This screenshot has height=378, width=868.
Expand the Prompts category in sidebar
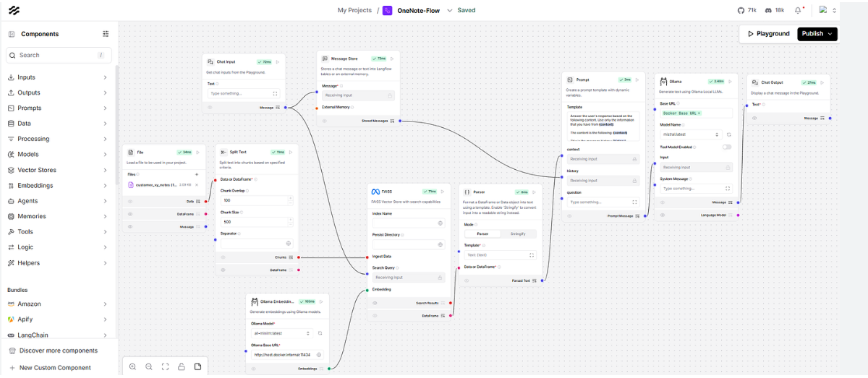point(58,108)
